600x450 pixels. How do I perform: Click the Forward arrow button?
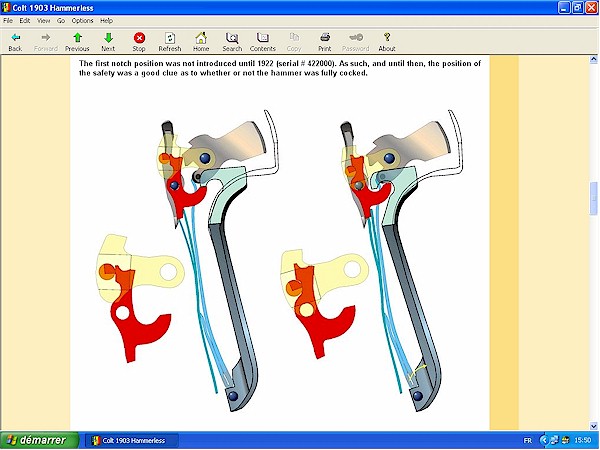point(46,41)
